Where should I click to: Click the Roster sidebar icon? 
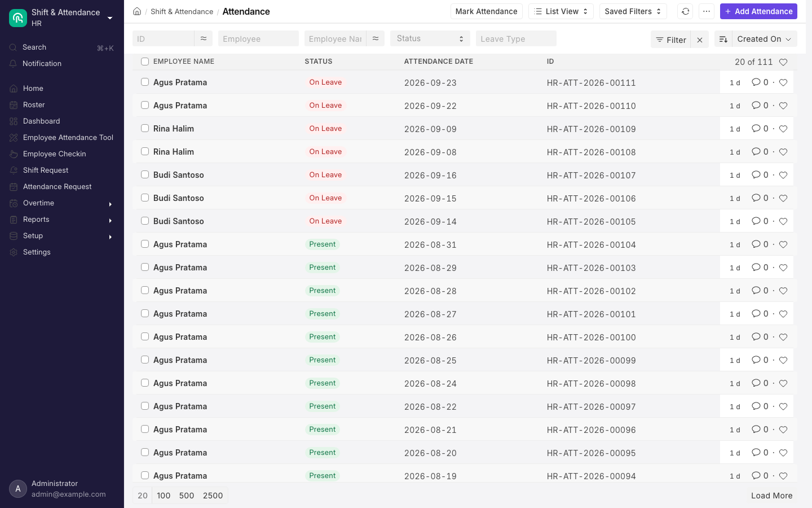point(14,105)
